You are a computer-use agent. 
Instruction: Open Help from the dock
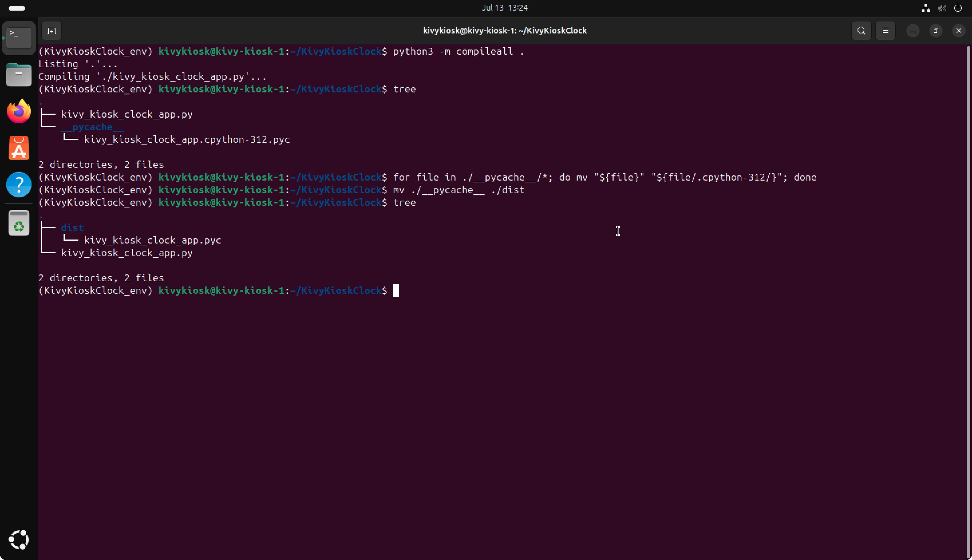click(x=19, y=185)
